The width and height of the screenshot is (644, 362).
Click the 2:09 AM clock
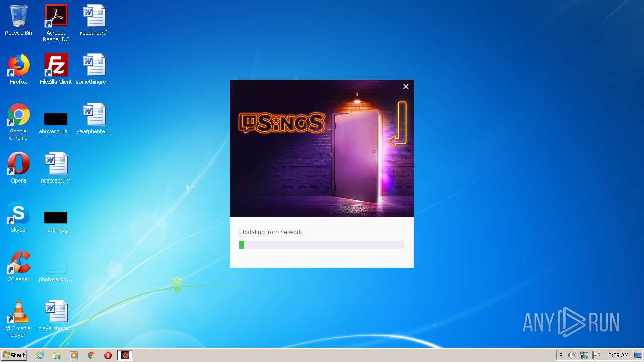[618, 355]
